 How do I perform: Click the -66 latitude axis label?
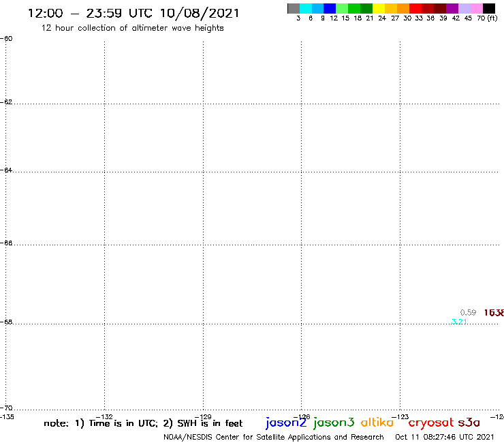(x=6, y=243)
